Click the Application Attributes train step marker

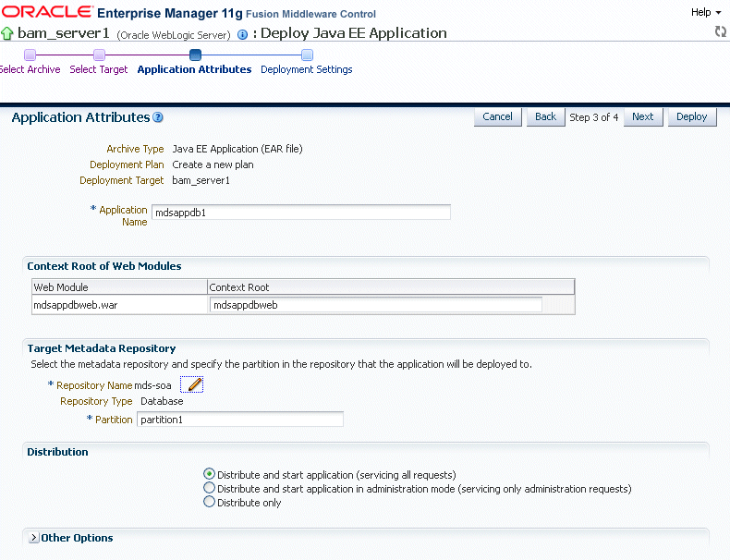(196, 55)
